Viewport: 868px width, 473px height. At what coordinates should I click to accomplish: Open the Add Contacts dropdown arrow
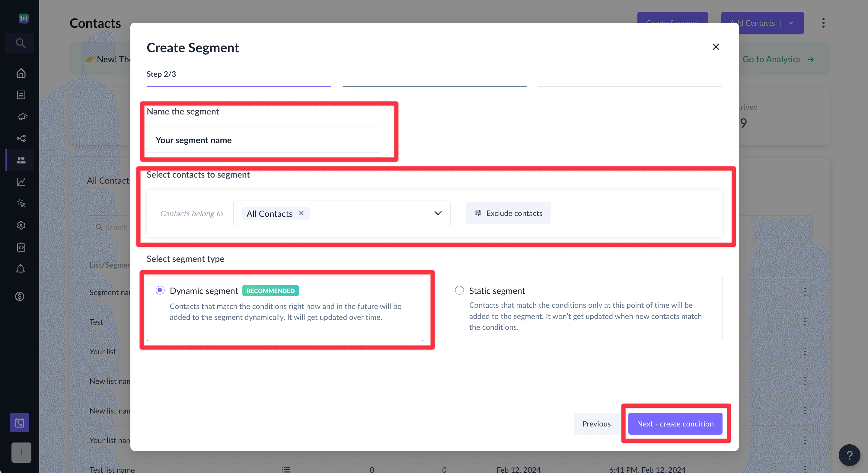click(791, 23)
